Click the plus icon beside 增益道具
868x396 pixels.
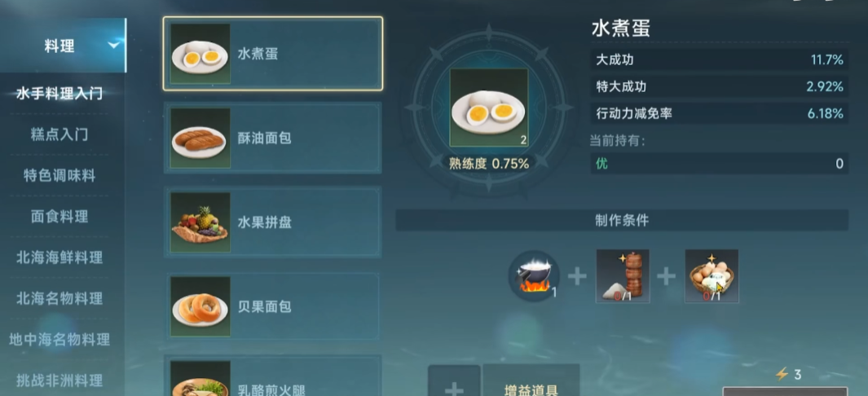[454, 381]
